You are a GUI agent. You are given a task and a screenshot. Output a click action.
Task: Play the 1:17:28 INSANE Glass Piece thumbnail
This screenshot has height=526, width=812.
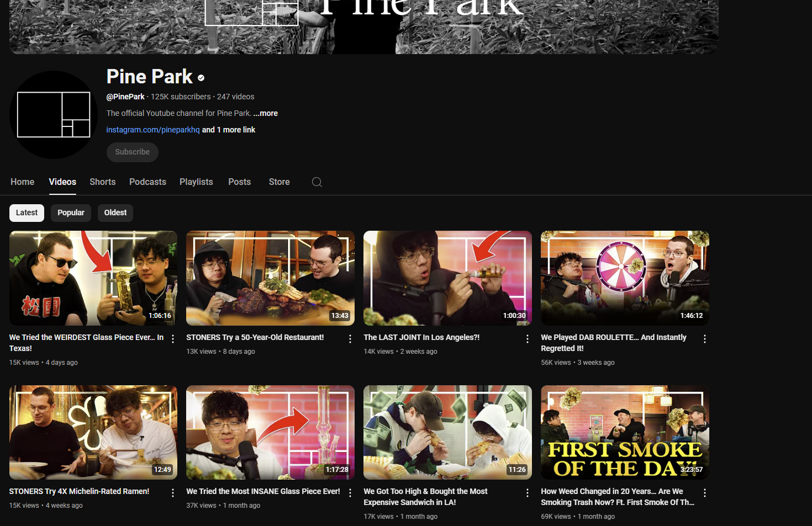click(x=271, y=433)
